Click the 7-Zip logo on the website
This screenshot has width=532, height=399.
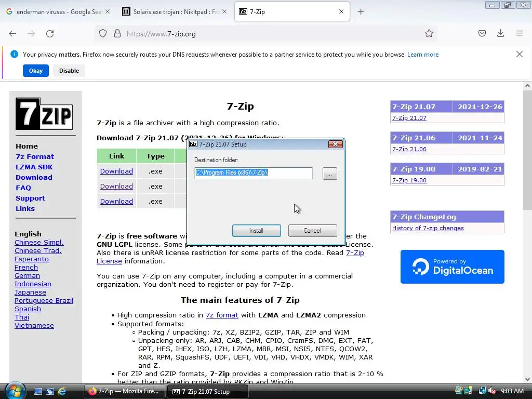coord(44,114)
